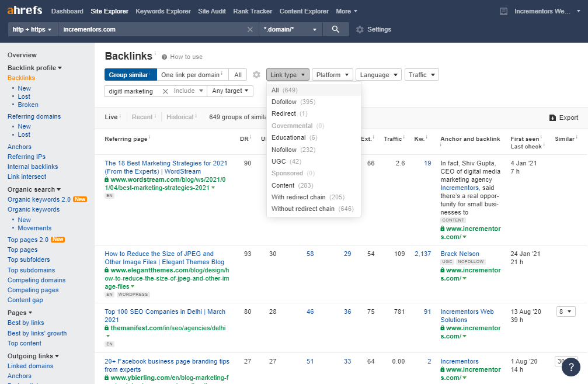Open Competing domains in sidebar
This screenshot has height=384, width=588.
[36, 280]
